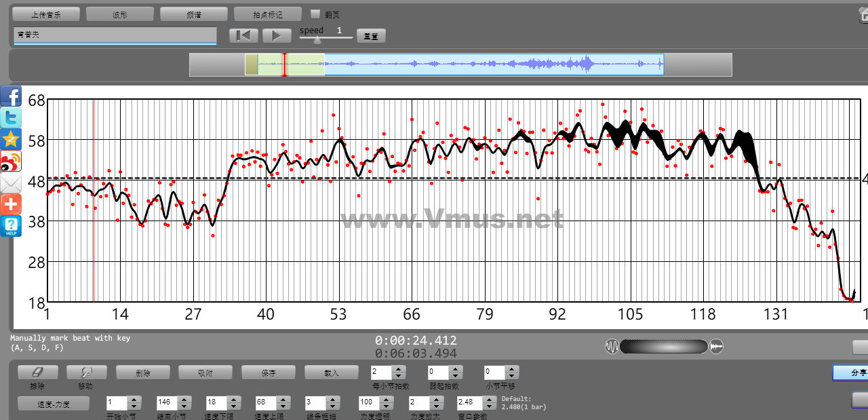Screen dimensions: 868x420
Task: Click the star favorites icon in sidebar
Action: tap(11, 139)
